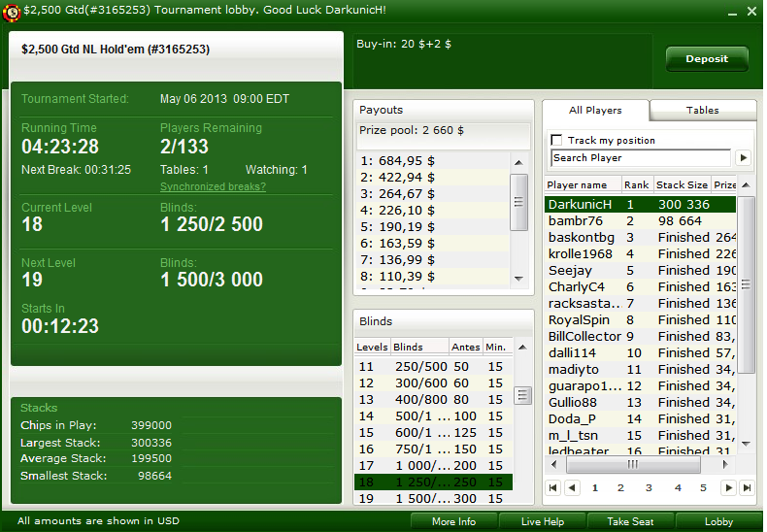This screenshot has height=532, width=767.
Task: Select player Seejay in the list
Action: point(641,271)
